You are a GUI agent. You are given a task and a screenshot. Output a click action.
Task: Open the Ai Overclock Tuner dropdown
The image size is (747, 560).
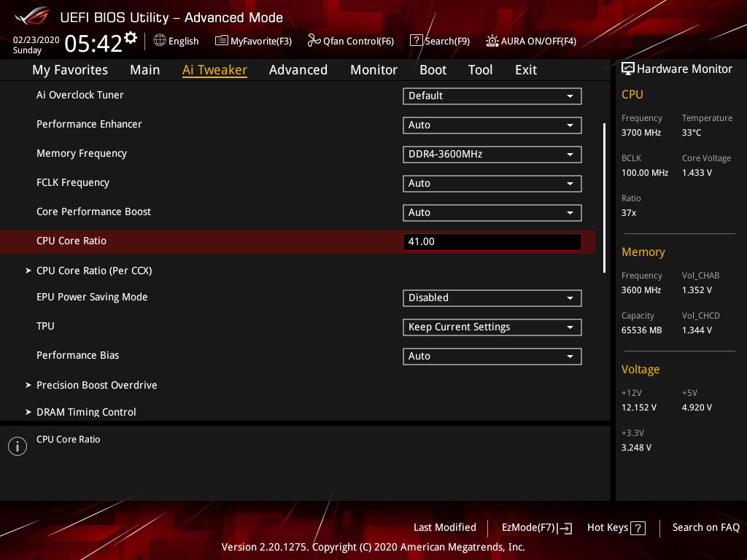tap(492, 96)
